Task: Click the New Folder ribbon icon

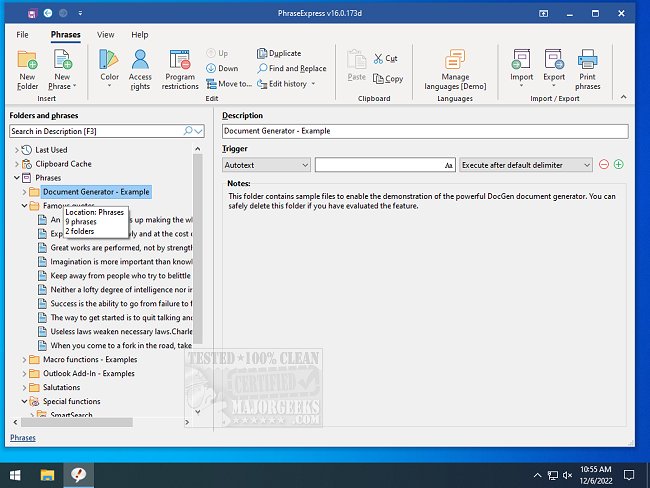Action: click(x=27, y=60)
